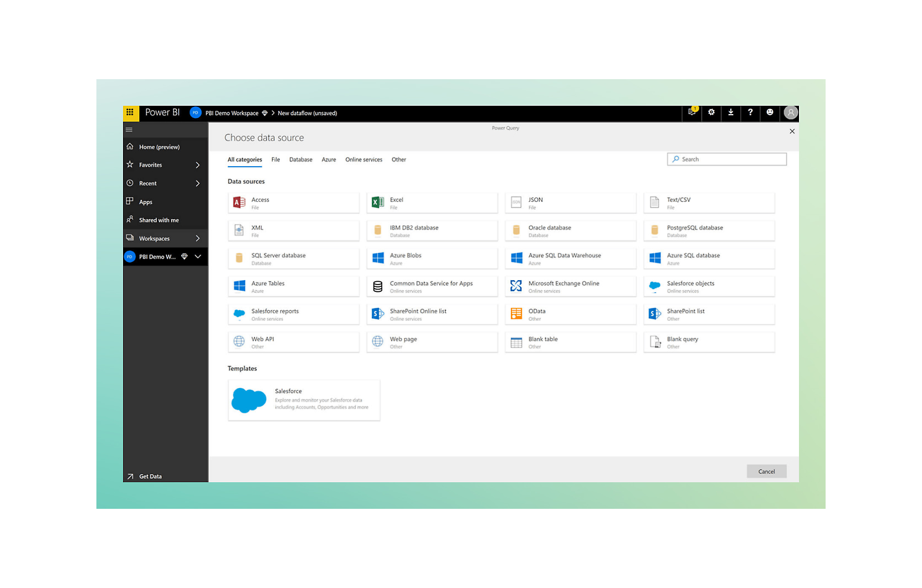Click PBI Demo Workspace breadcrumb
Screen dimensions: 922x588
click(x=232, y=113)
